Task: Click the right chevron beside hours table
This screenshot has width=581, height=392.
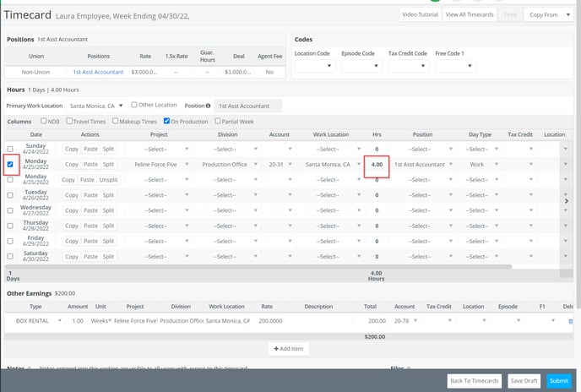Action: pos(567,201)
